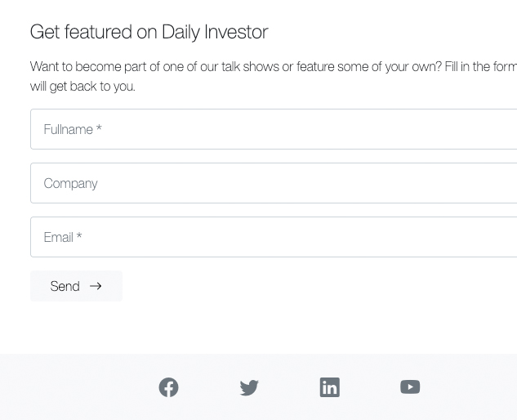The width and height of the screenshot is (517, 420).
Task: Click the Twitter bird icon
Action: [x=249, y=387]
